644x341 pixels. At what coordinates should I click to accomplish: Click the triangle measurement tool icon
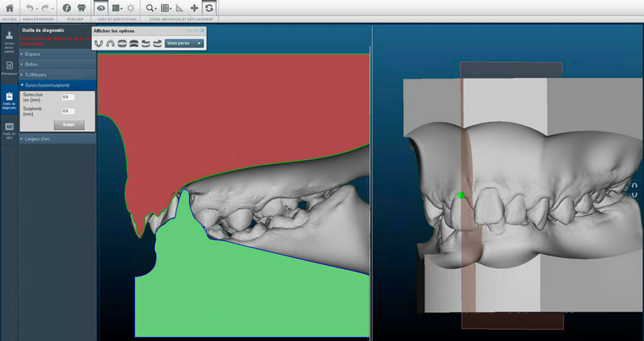click(x=180, y=8)
